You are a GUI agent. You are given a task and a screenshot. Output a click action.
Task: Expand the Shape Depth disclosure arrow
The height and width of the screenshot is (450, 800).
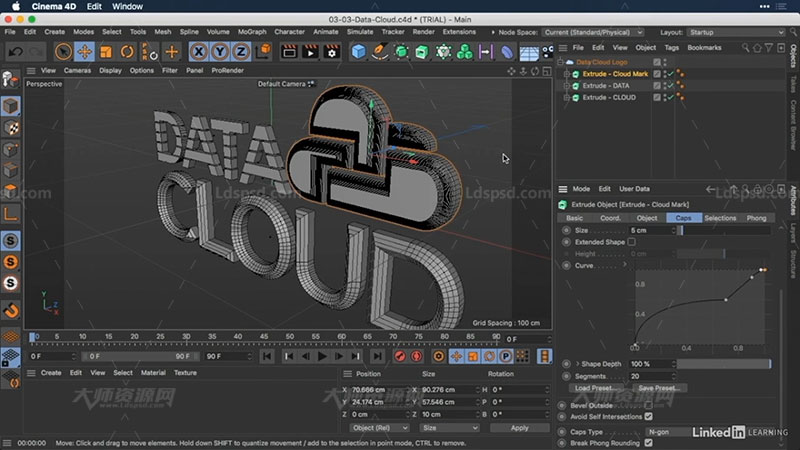pos(578,364)
